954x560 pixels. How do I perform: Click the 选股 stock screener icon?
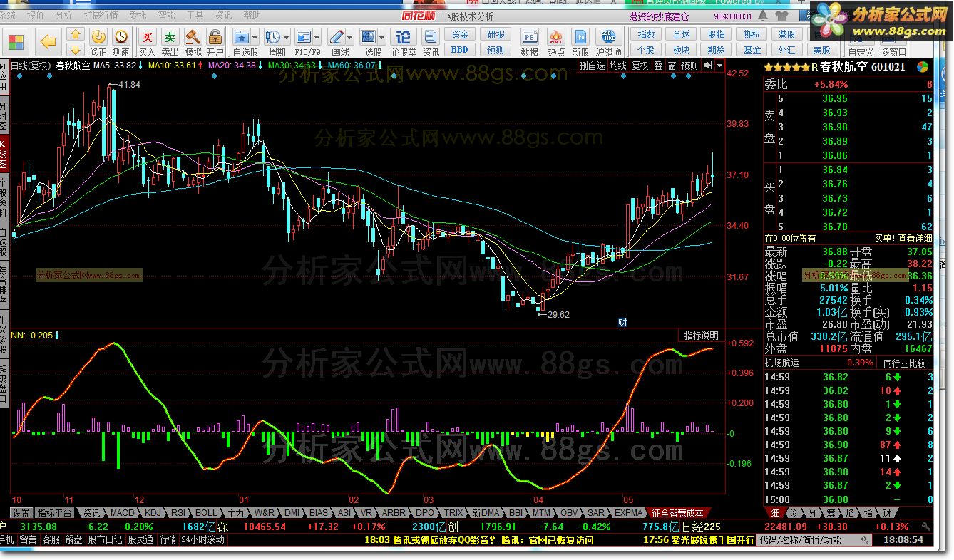click(369, 36)
